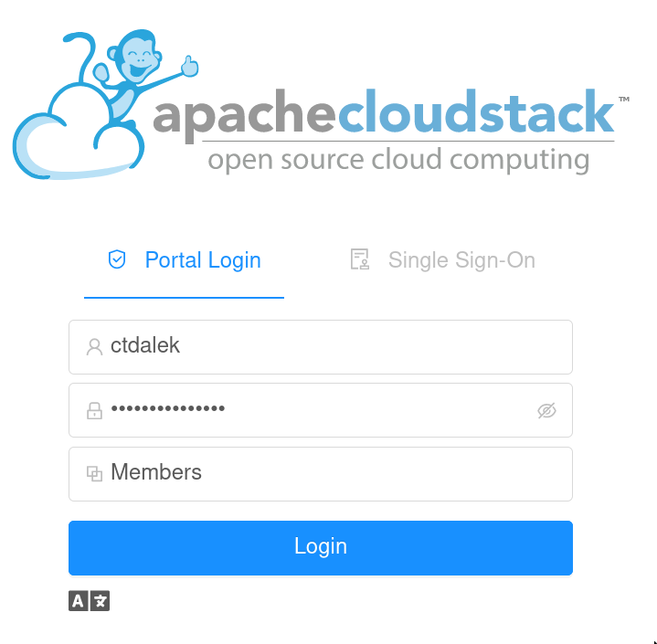
Task: Switch to the Single Sign-On tab
Action: click(x=443, y=260)
